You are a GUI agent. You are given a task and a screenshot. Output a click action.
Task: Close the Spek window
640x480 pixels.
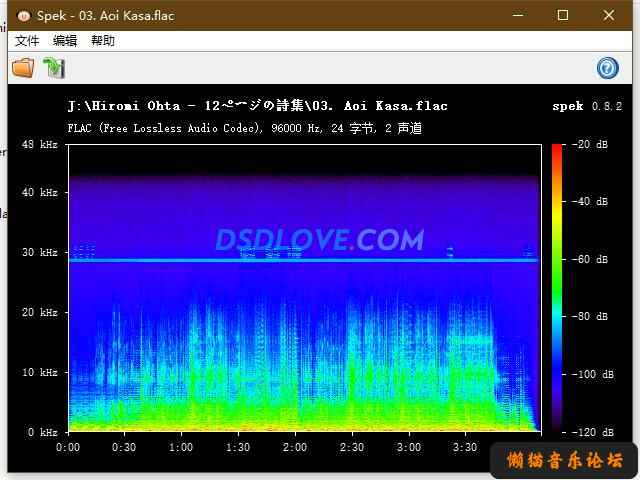609,15
